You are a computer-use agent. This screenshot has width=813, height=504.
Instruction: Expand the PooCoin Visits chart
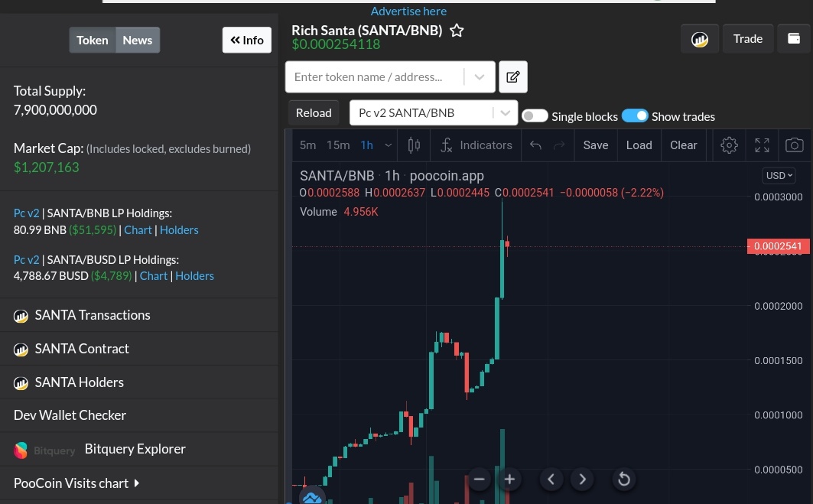pos(76,483)
